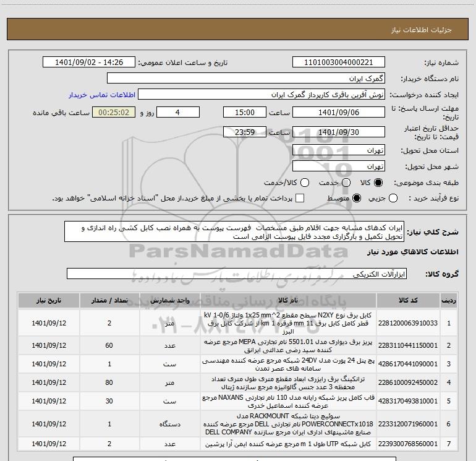Click the delivery province field تهران

pos(339,150)
